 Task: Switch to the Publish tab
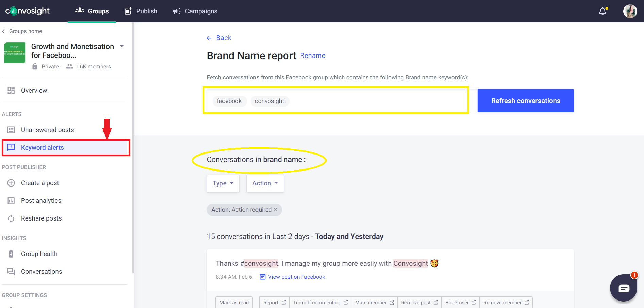coord(141,11)
